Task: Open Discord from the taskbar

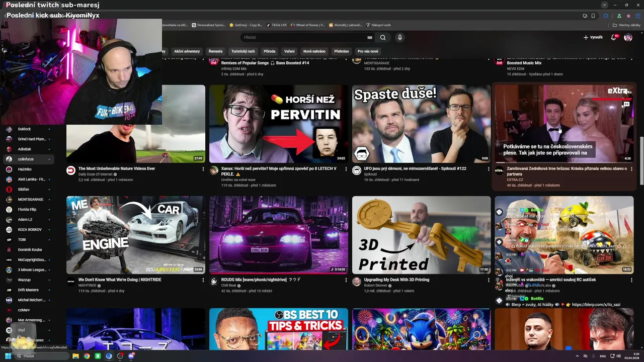Action: [x=131, y=356]
